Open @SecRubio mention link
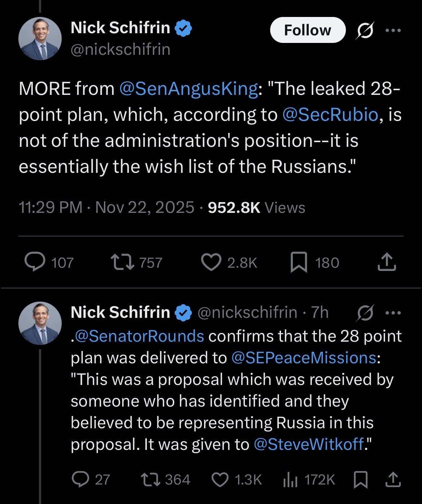This screenshot has width=422, height=504. click(x=330, y=115)
